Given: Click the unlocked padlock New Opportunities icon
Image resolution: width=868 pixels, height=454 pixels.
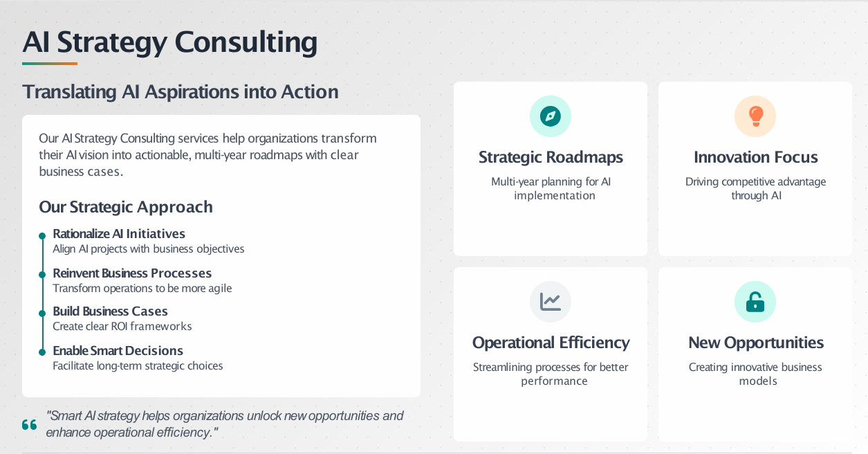Looking at the screenshot, I should click(x=755, y=302).
